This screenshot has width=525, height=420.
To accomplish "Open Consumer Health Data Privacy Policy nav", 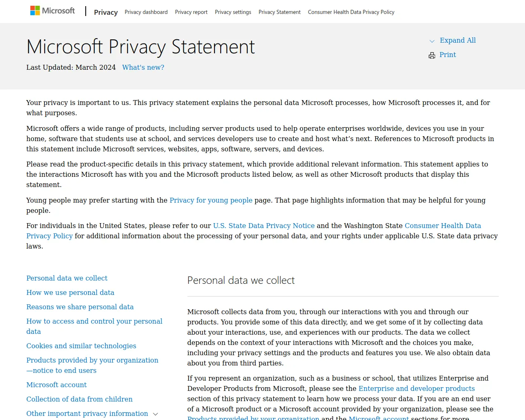I will pyautogui.click(x=351, y=12).
